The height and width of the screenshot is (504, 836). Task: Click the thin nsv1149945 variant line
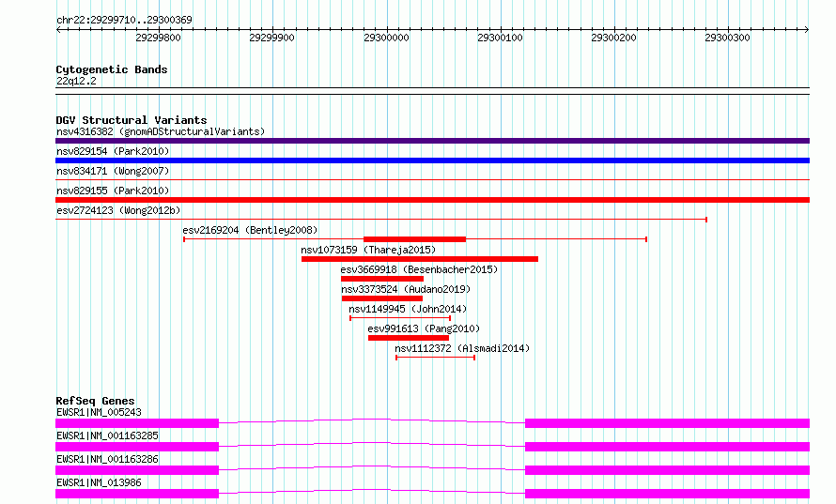pyautogui.click(x=400, y=318)
